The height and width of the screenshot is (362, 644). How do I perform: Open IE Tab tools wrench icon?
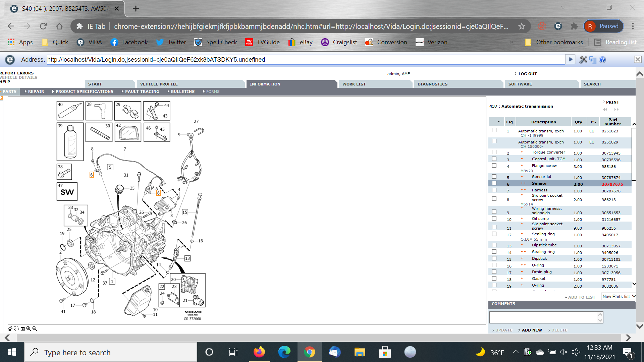583,60
